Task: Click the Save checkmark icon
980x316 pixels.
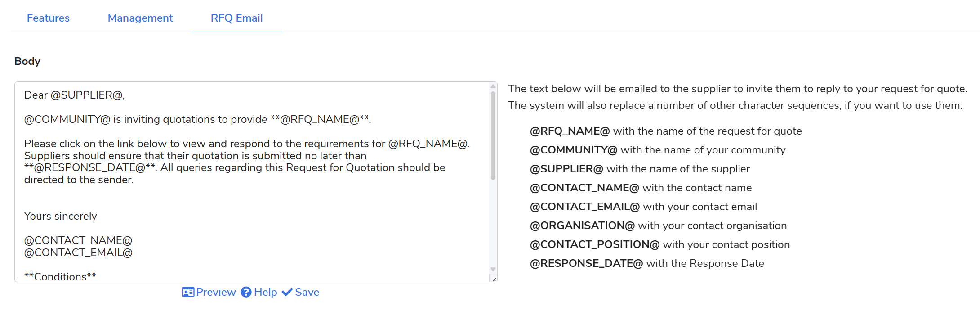Action: pyautogui.click(x=287, y=293)
